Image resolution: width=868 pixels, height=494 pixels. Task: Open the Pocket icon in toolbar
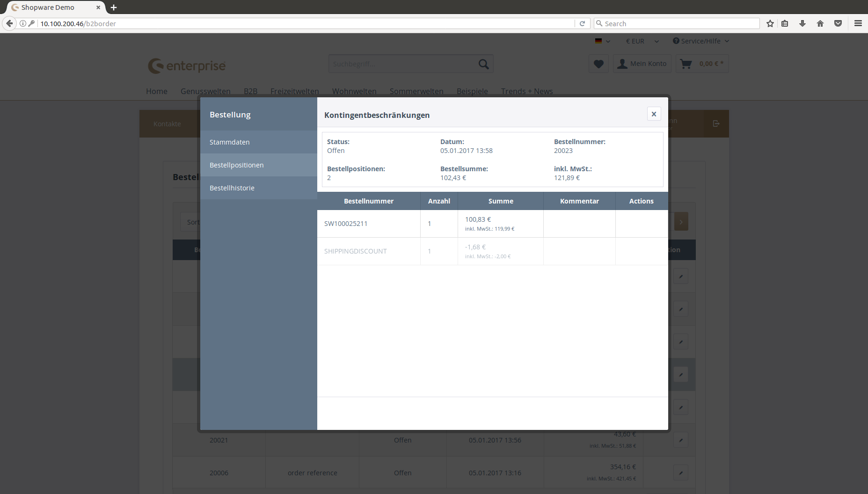click(x=838, y=23)
